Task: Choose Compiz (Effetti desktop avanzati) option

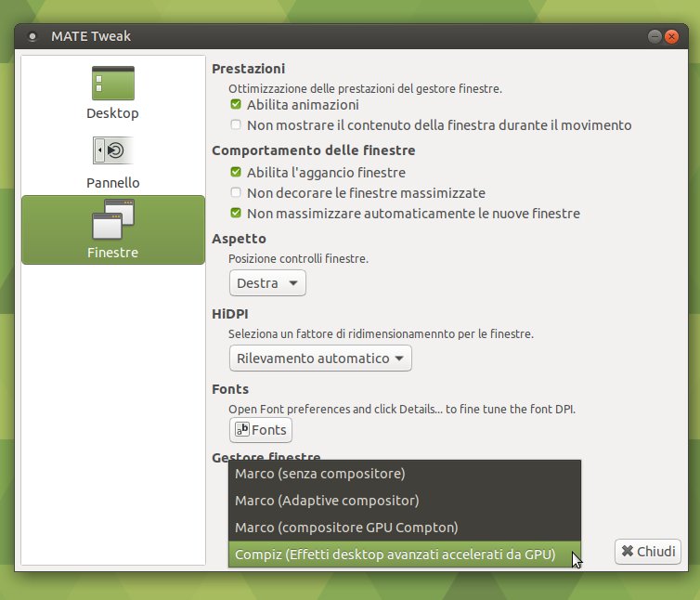Action: [x=405, y=554]
